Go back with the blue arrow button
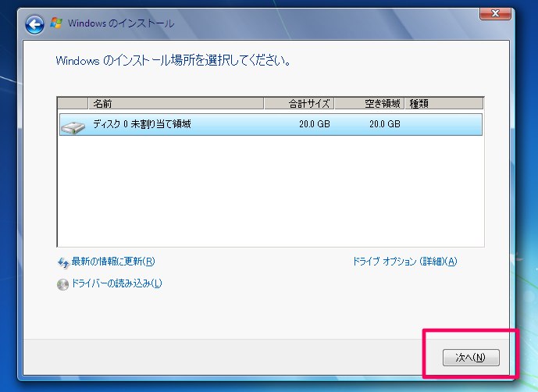 click(34, 24)
